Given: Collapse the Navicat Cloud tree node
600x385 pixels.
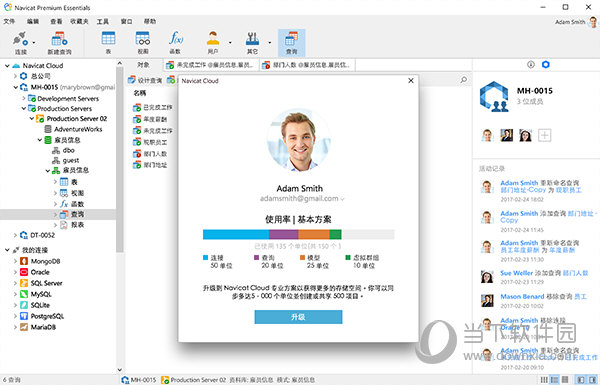Looking at the screenshot, I should (7, 66).
